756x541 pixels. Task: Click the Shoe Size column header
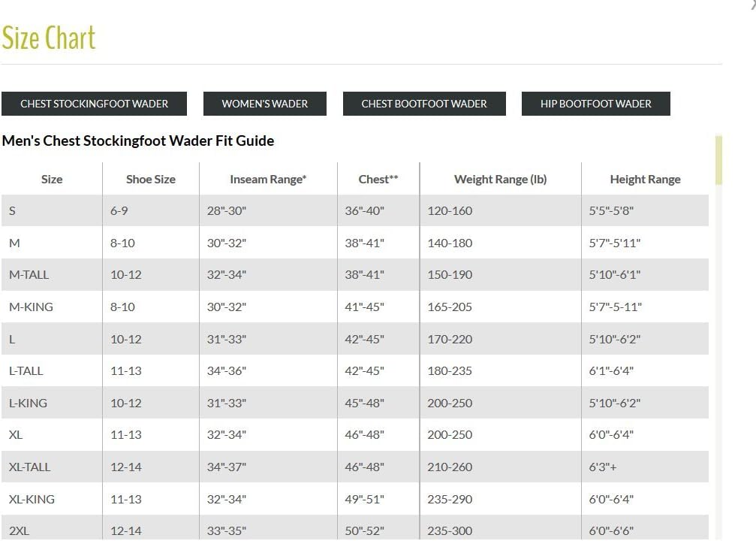[150, 180]
